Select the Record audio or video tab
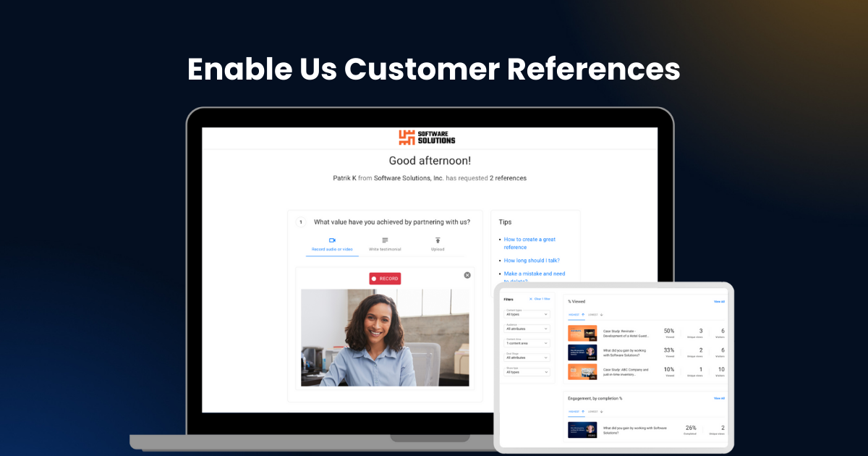 tap(332, 245)
